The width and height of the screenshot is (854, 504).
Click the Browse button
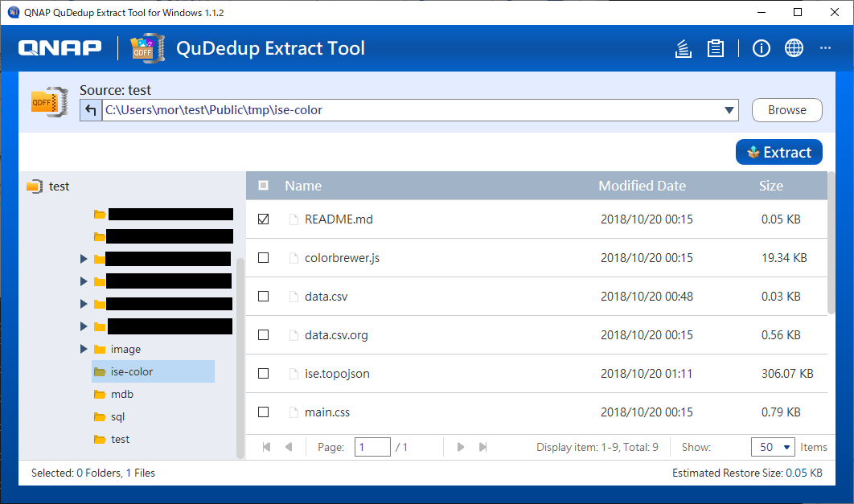point(787,110)
